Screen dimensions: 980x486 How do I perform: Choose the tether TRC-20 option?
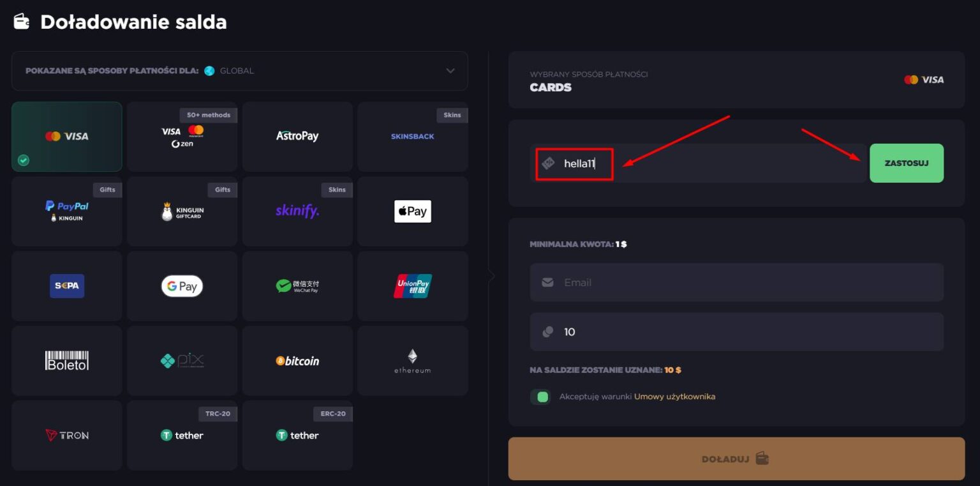(x=182, y=436)
